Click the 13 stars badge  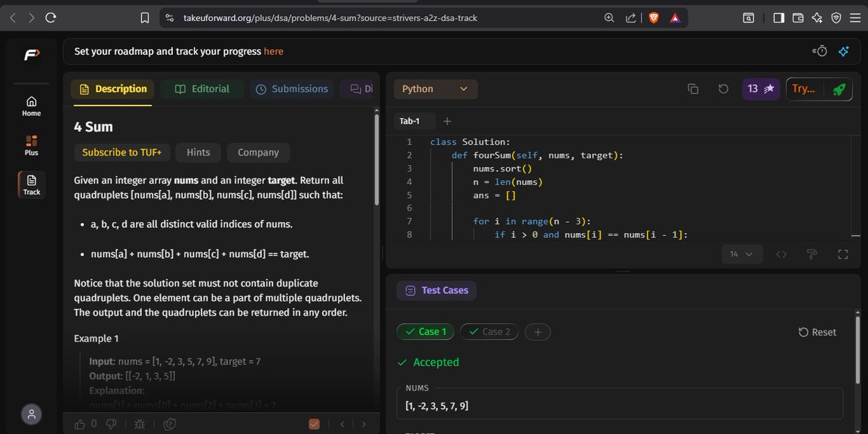point(761,89)
